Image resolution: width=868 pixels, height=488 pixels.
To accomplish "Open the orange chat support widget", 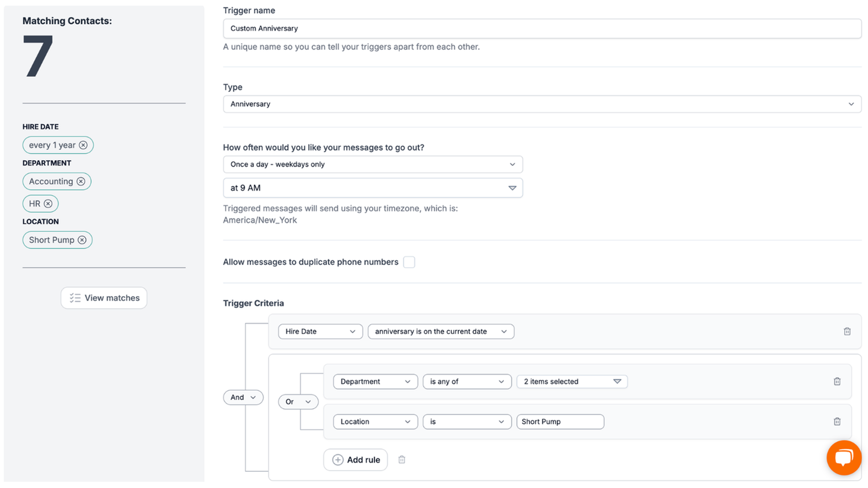I will [844, 457].
